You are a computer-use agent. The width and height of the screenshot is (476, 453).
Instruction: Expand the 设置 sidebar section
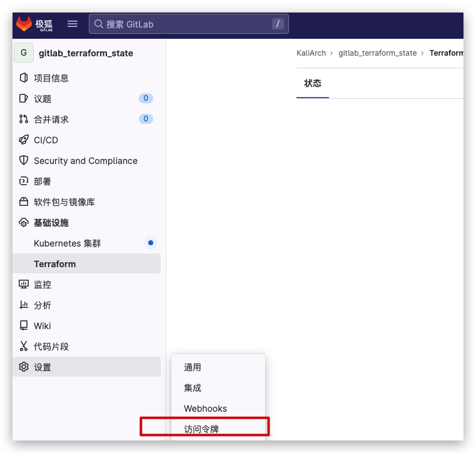43,367
